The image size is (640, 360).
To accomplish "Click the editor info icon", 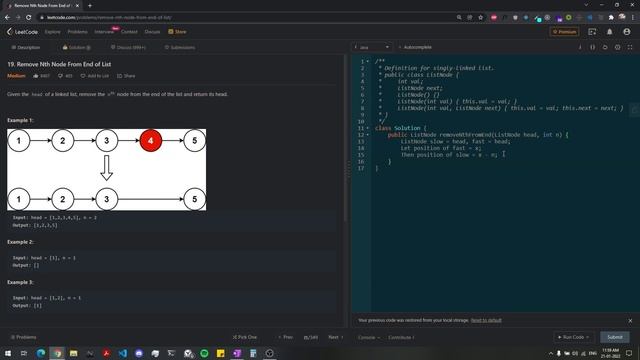I will [580, 47].
